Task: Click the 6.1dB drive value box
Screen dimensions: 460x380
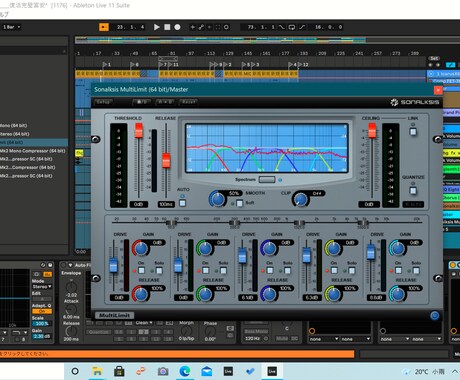Action: (247, 297)
